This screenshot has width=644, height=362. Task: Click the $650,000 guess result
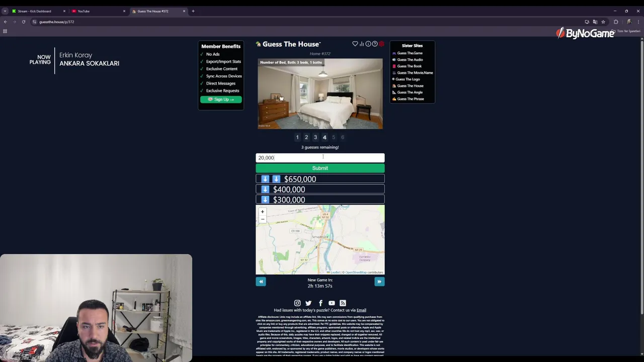coord(320,179)
